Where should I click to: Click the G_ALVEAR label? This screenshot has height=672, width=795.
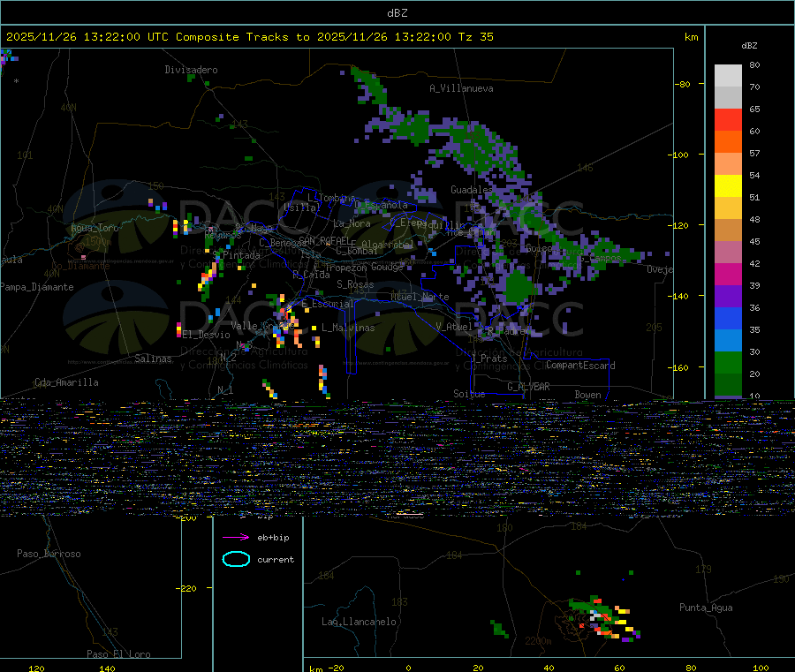coord(528,387)
